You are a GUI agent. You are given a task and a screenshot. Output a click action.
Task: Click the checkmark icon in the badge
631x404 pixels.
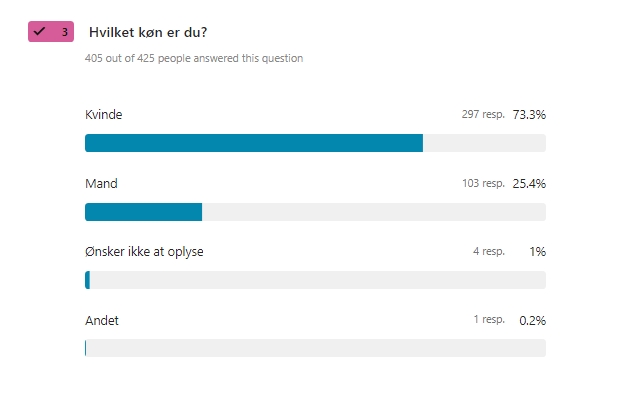point(40,32)
